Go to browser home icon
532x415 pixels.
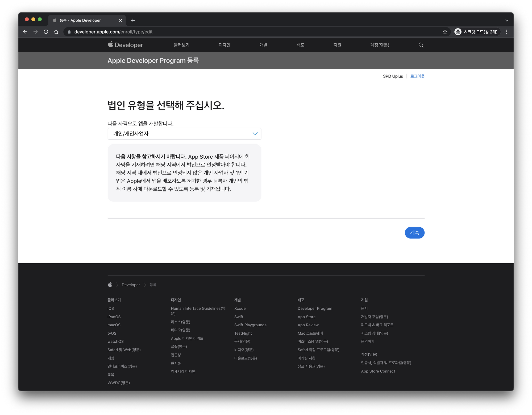coord(56,32)
